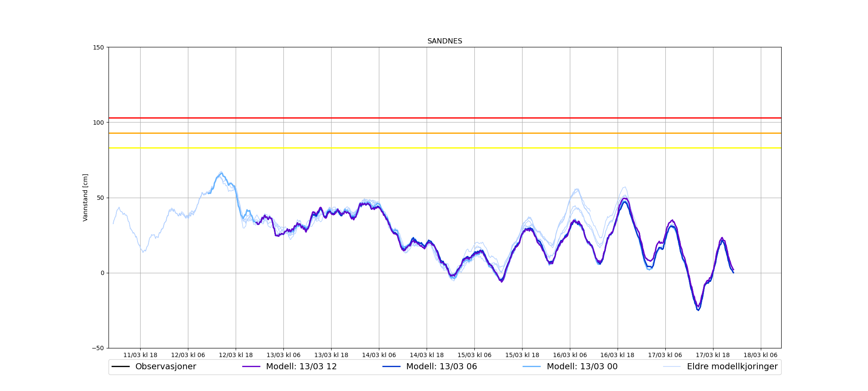Click the 100 y-axis tick label
868x391 pixels.
coord(99,123)
